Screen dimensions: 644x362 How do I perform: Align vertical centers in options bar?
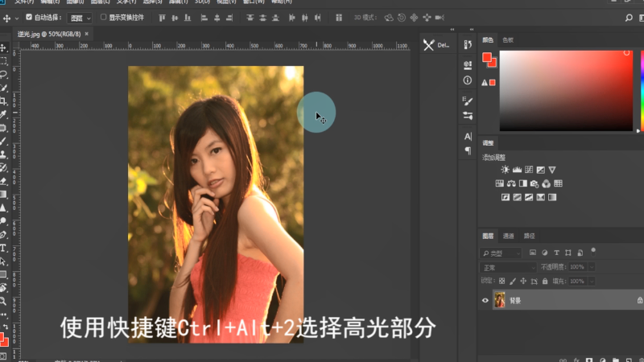(x=175, y=18)
